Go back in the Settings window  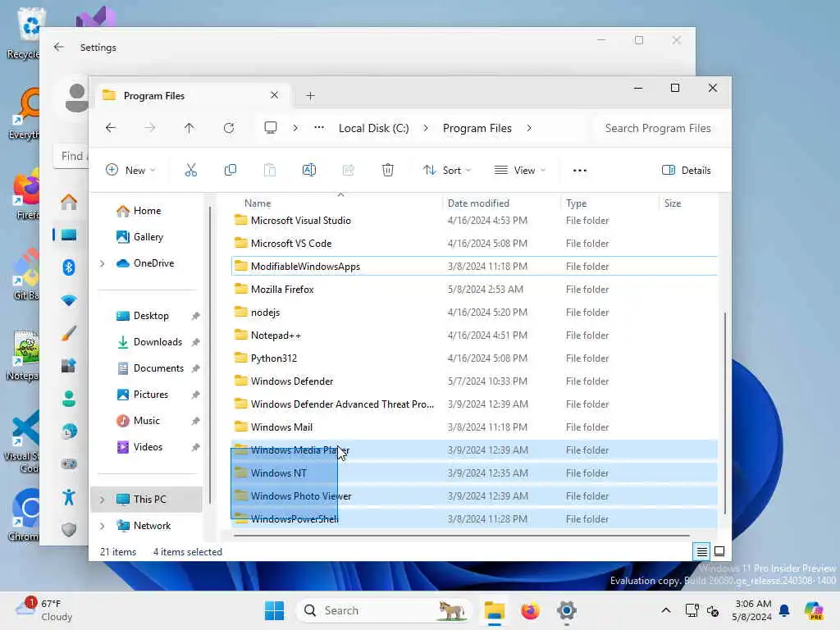(x=59, y=47)
